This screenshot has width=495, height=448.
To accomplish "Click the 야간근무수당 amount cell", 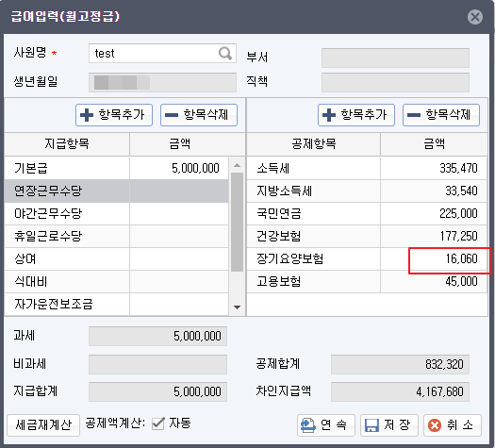I will pos(179,214).
